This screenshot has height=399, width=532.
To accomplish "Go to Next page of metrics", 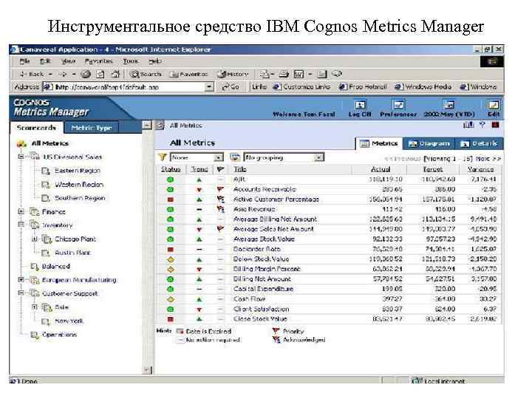I will click(488, 158).
